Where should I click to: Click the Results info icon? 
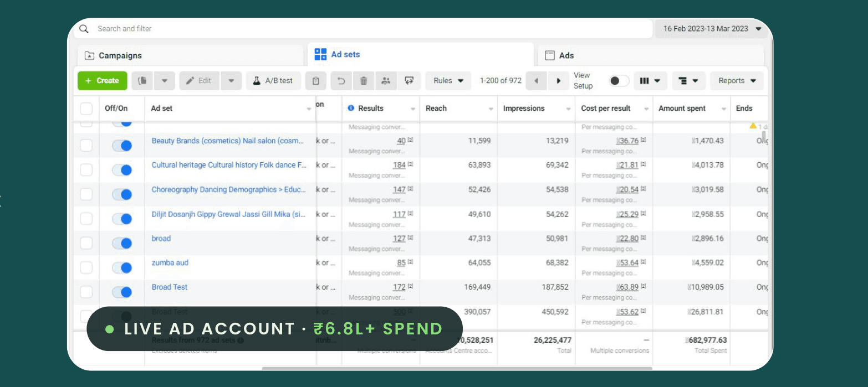click(351, 108)
